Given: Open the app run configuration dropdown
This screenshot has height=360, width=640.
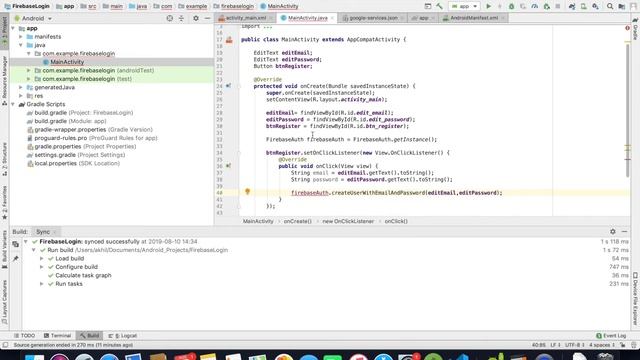Looking at the screenshot, I should [464, 6].
